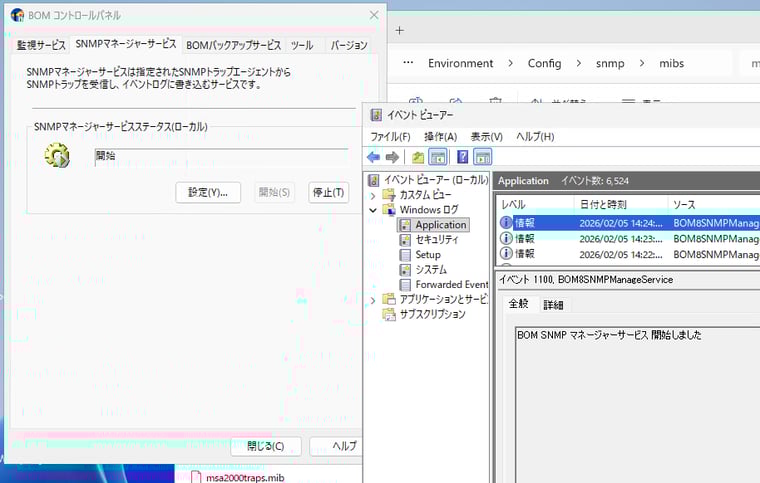Screen dimensions: 760x483
Task: Select the 詳細 tab in event details
Action: (x=553, y=305)
